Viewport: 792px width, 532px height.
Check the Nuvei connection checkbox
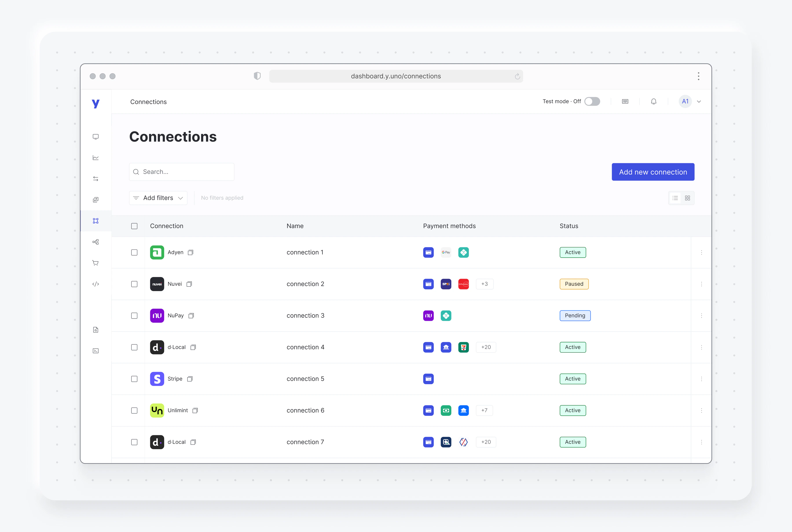tap(134, 284)
